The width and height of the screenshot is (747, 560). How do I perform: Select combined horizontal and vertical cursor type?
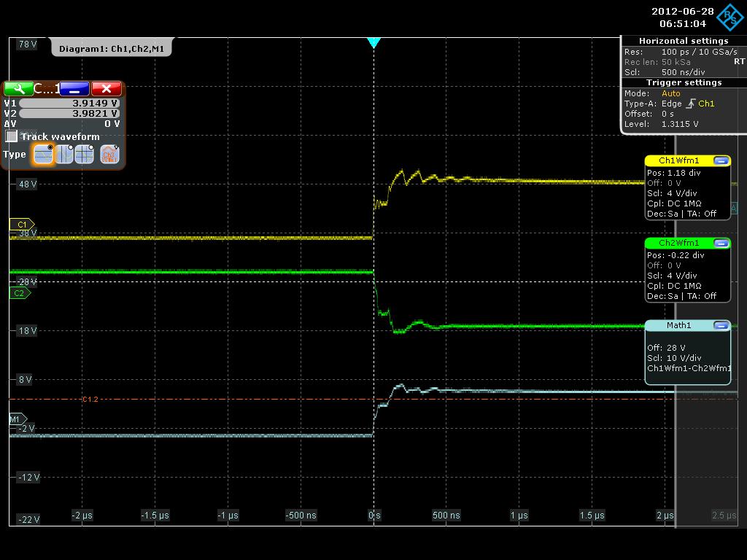pos(85,154)
